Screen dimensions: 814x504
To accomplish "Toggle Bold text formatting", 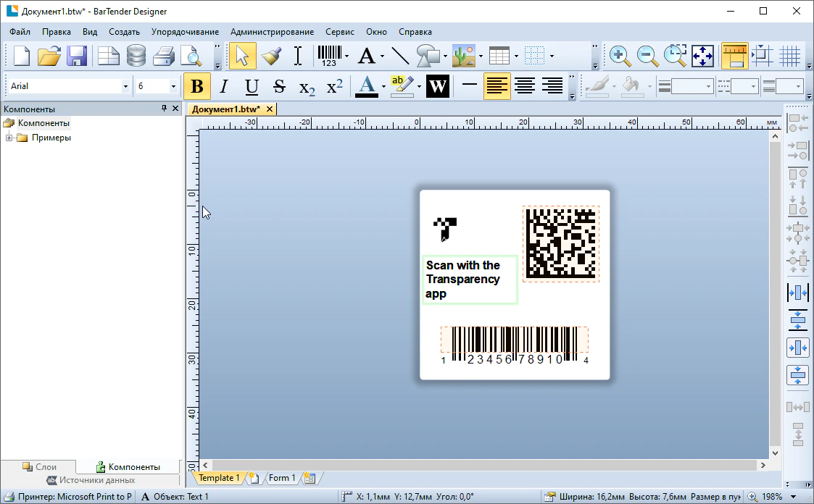I will pyautogui.click(x=196, y=87).
